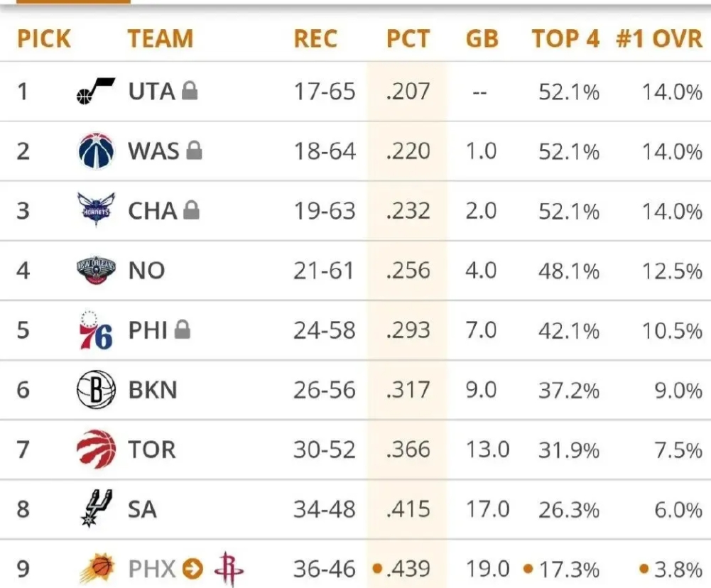
Task: Click the Charlotte Hornets logo
Action: pyautogui.click(x=96, y=210)
